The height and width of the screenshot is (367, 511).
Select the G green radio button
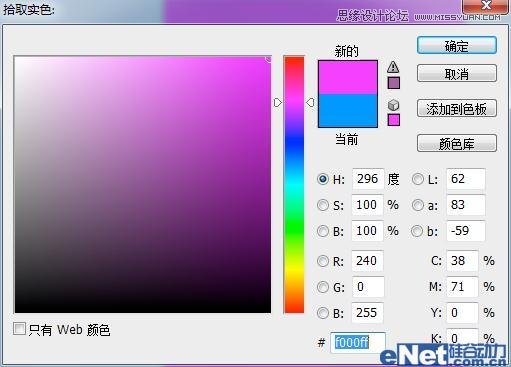pos(323,287)
